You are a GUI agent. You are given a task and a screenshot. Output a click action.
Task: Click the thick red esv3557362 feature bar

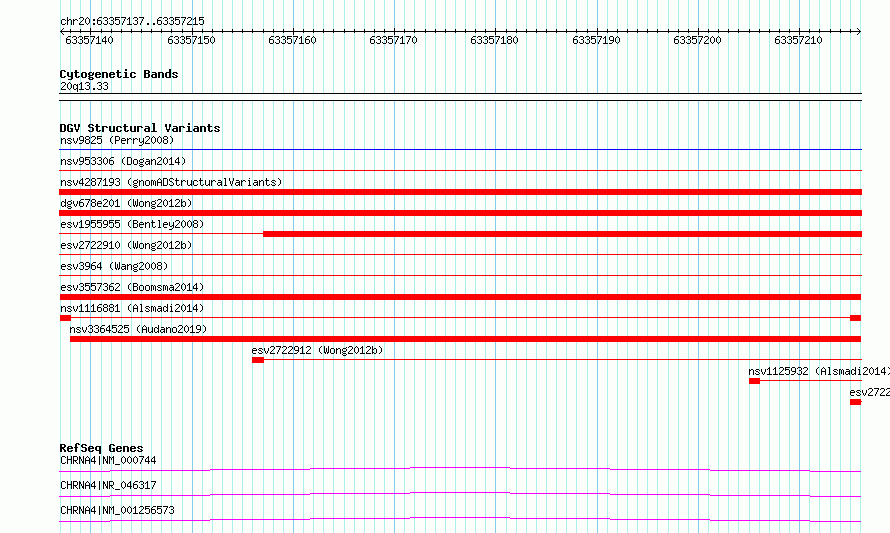click(x=460, y=297)
